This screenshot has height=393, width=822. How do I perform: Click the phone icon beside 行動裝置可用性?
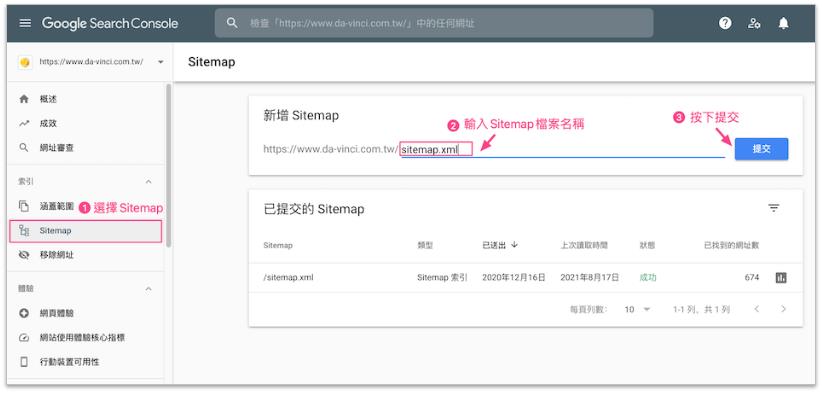pos(24,362)
